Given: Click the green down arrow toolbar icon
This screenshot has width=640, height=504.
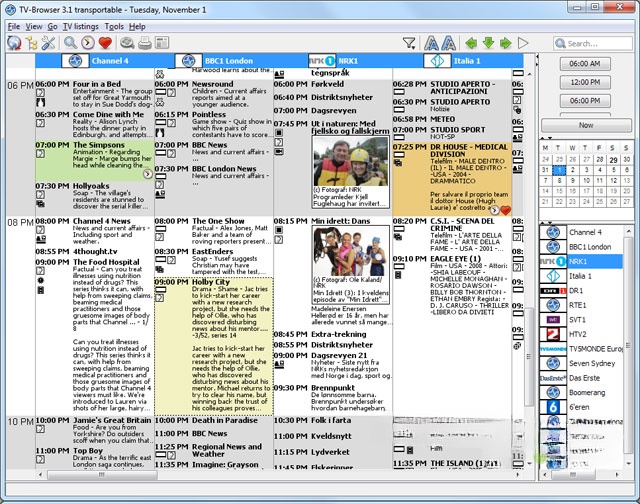Looking at the screenshot, I should (488, 43).
